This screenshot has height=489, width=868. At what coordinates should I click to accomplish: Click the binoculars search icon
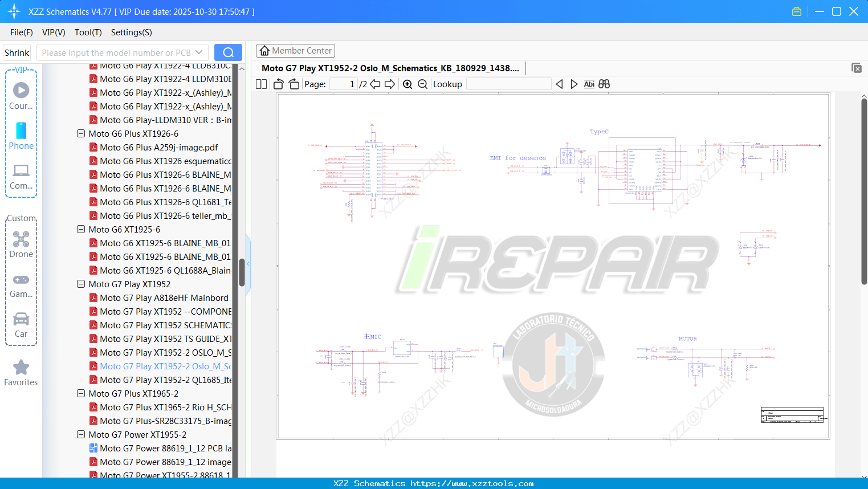[x=604, y=84]
